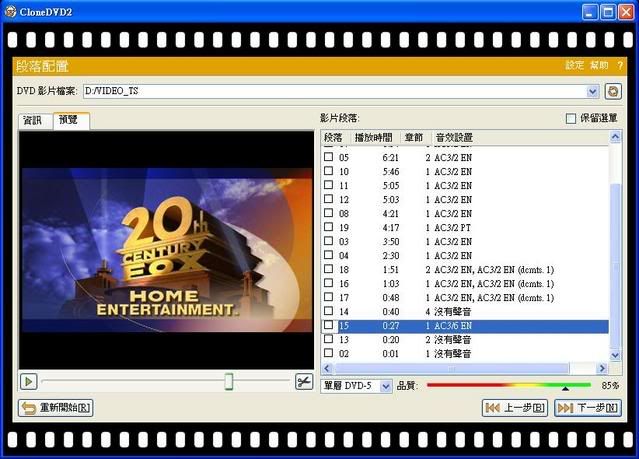Select 沒有聲音 text in title 14 row
The width and height of the screenshot is (639, 459).
[452, 312]
